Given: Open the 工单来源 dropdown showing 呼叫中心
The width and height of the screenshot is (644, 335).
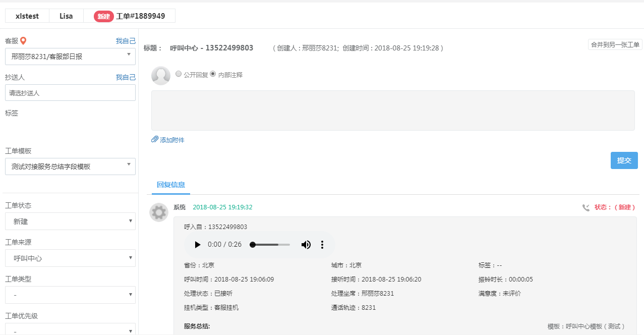Looking at the screenshot, I should [x=70, y=258].
